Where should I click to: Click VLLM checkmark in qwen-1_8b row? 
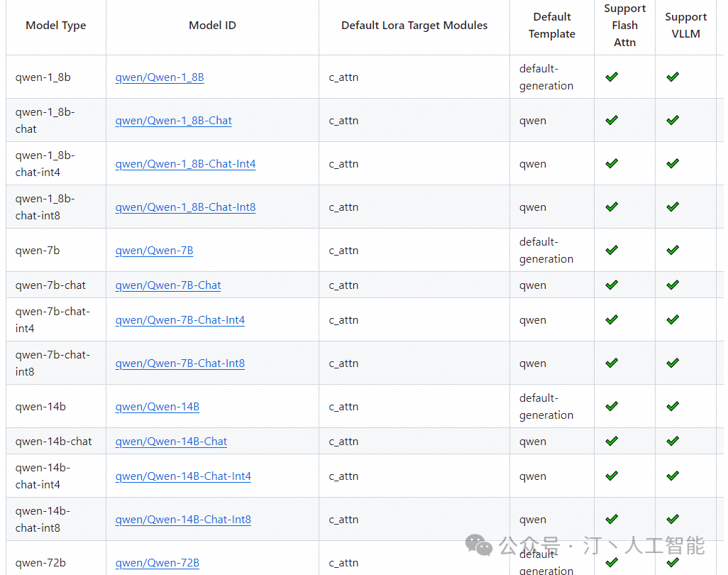[x=673, y=77]
